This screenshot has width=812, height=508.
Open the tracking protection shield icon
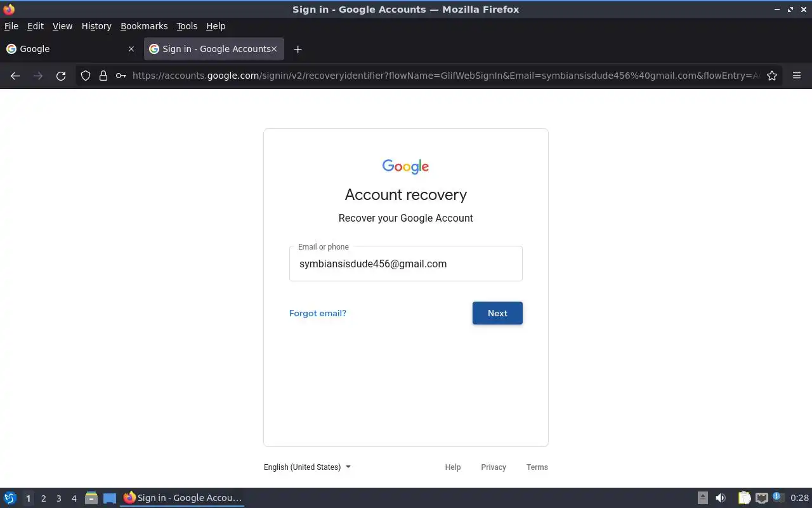pos(86,76)
